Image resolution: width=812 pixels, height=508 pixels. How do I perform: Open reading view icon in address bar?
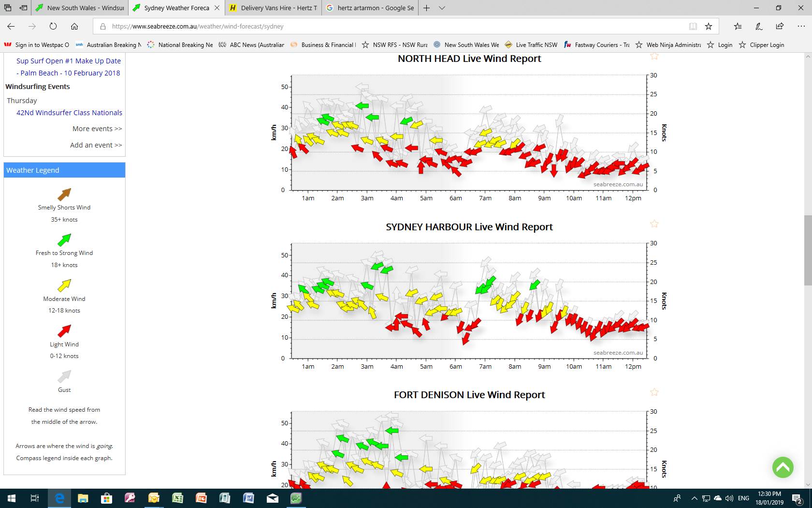coord(693,26)
